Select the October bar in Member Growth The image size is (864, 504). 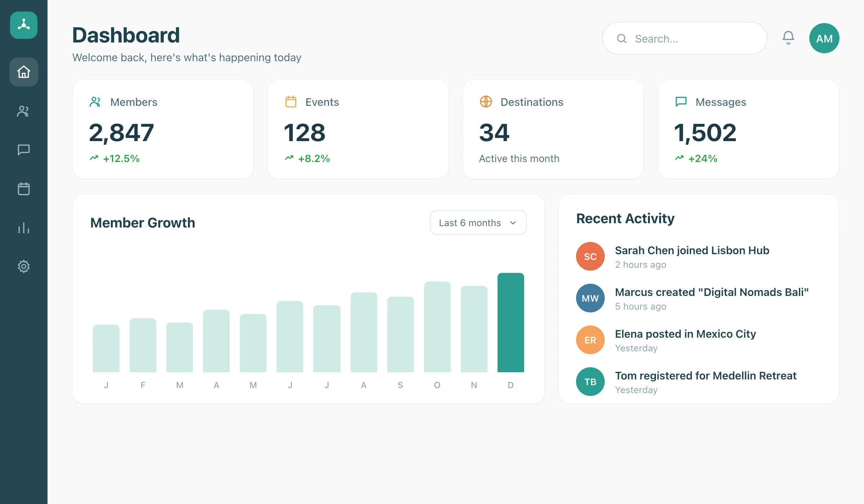click(437, 327)
